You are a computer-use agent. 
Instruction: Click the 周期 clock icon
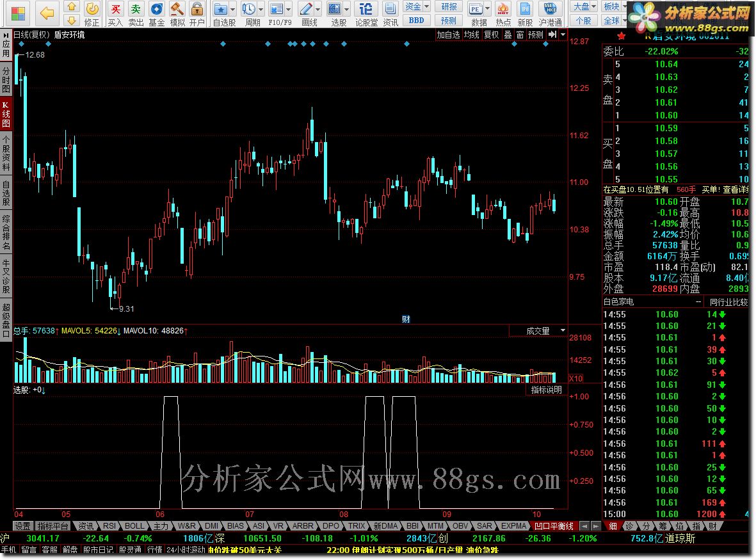click(x=249, y=13)
